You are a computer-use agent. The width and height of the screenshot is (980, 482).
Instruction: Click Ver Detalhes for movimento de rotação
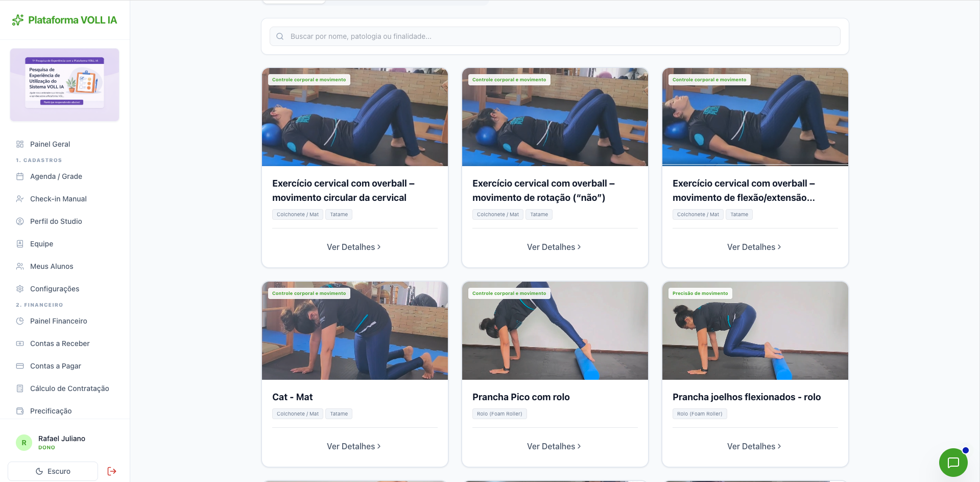pos(554,247)
